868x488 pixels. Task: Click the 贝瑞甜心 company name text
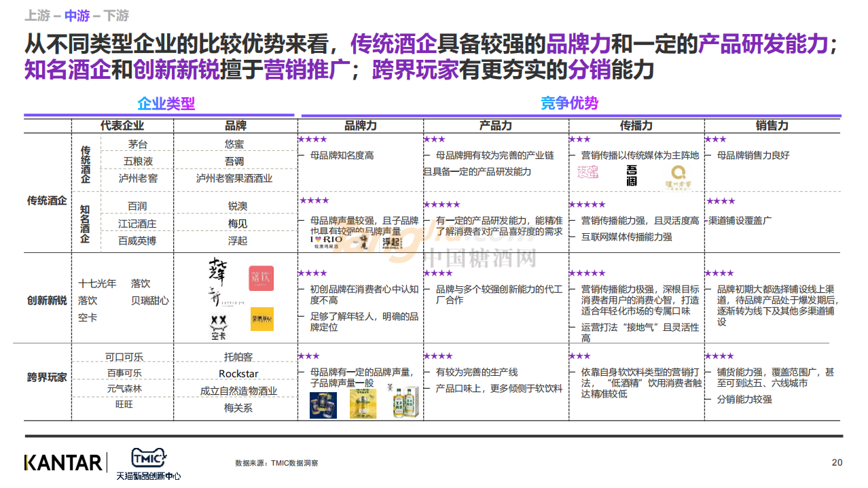150,300
